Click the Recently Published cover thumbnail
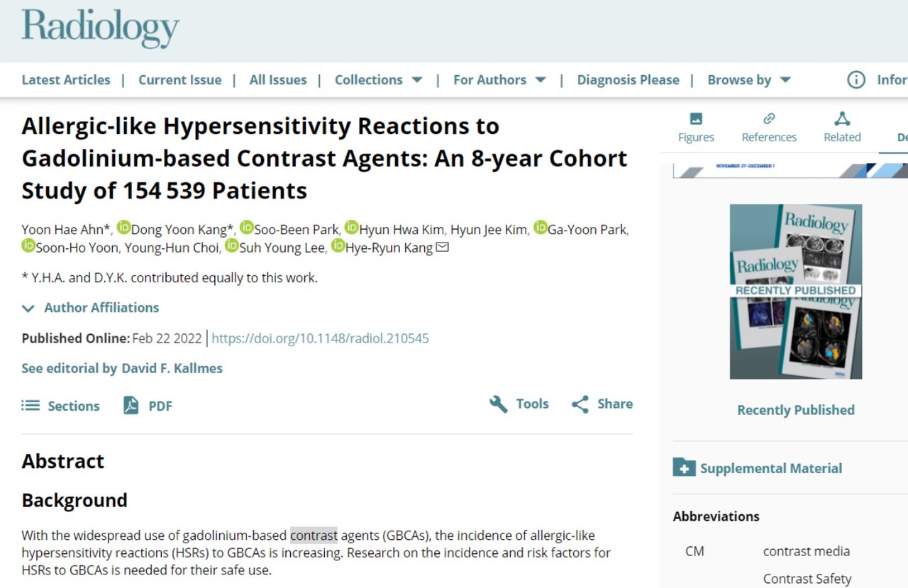Image resolution: width=908 pixels, height=588 pixels. [x=795, y=292]
